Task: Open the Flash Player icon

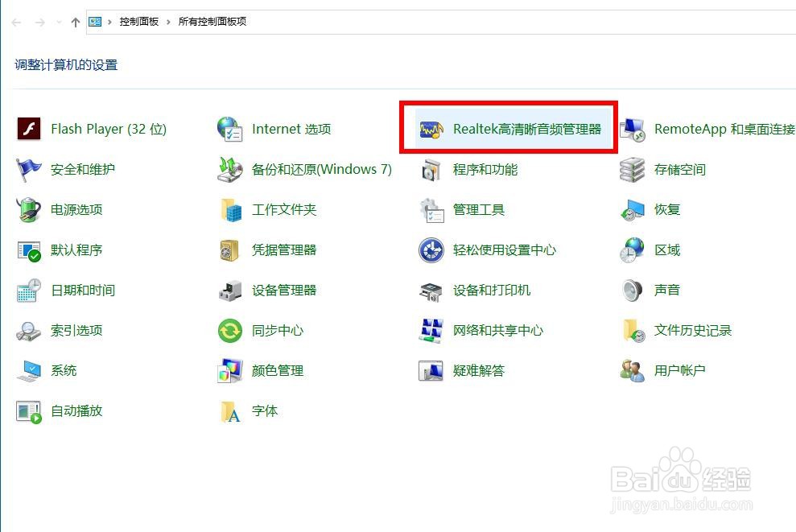Action: point(29,129)
